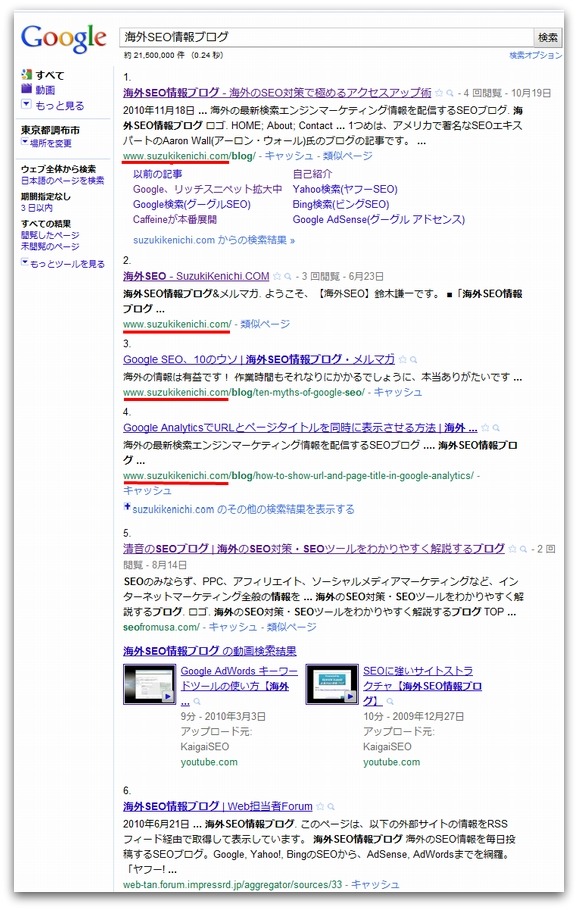Expand suzukikenichi.com のその他の検索結果 plus icon
Screen dimensions: 578x910
127,507
